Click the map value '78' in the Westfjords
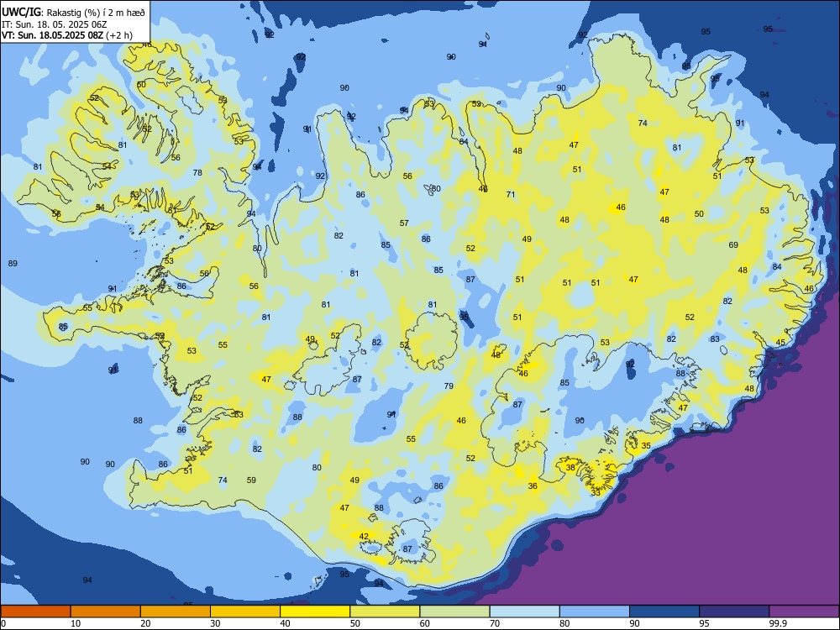The image size is (840, 630). click(197, 172)
